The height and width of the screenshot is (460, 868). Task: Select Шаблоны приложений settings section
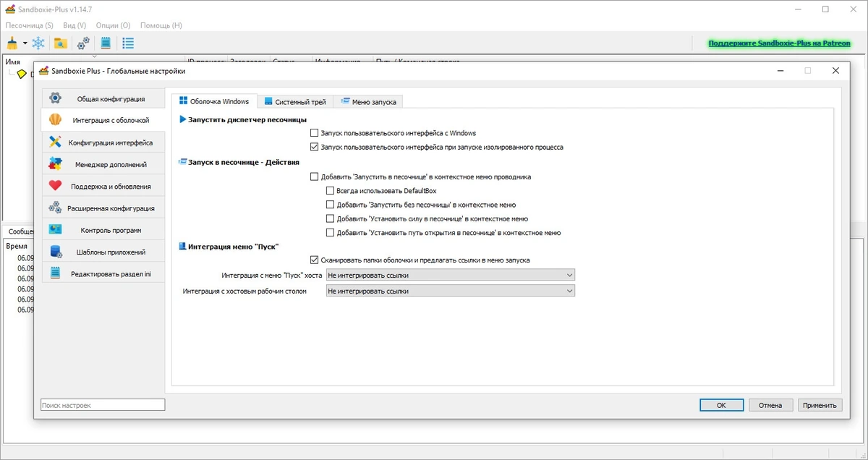coord(103,252)
